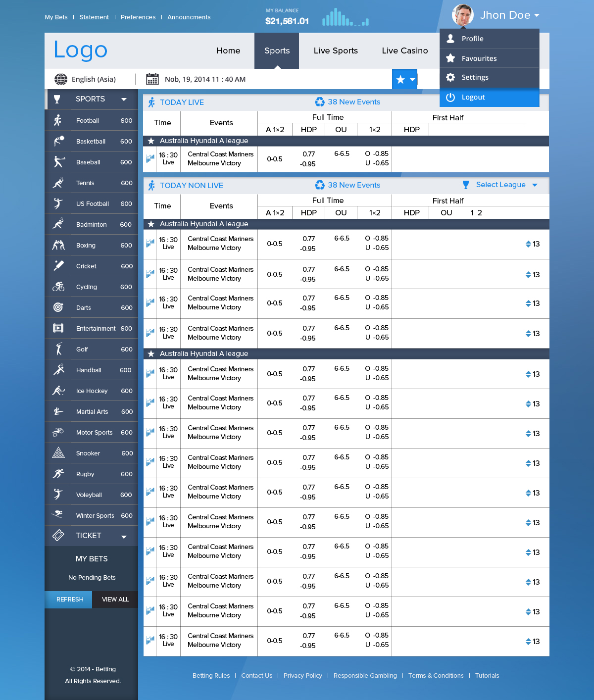Open the star favourites dropdown button
The image size is (594, 700).
coord(405,79)
